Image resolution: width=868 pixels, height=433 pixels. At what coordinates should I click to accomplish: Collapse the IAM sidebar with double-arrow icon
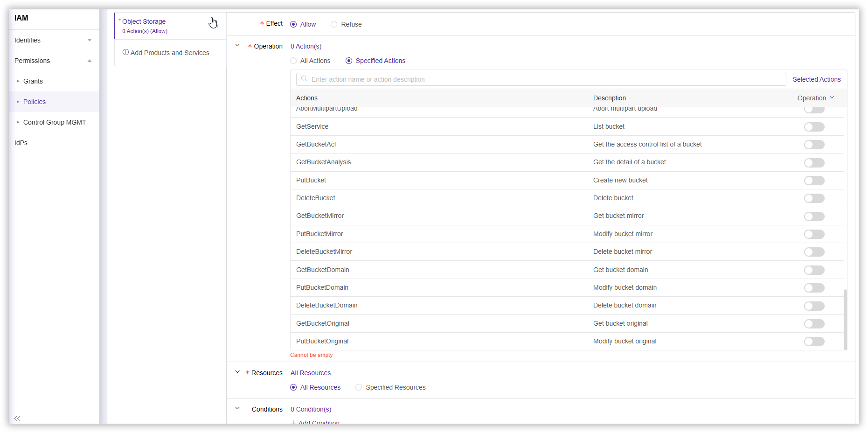pos(17,418)
